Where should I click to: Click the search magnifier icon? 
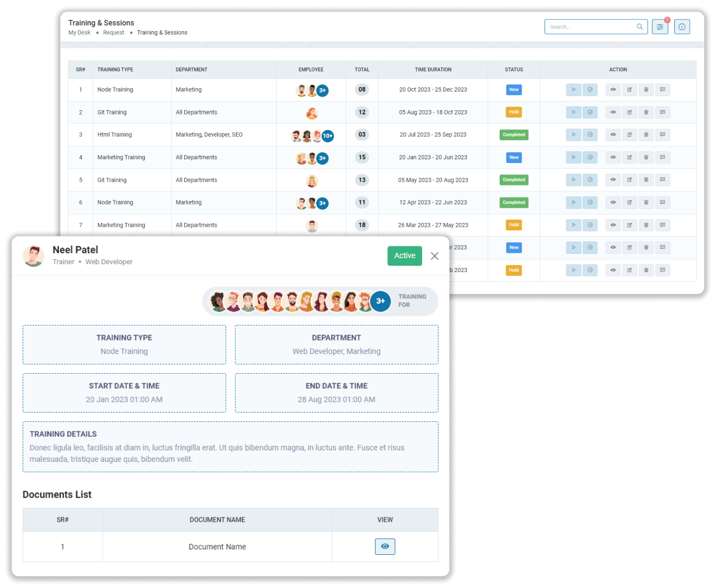[640, 27]
